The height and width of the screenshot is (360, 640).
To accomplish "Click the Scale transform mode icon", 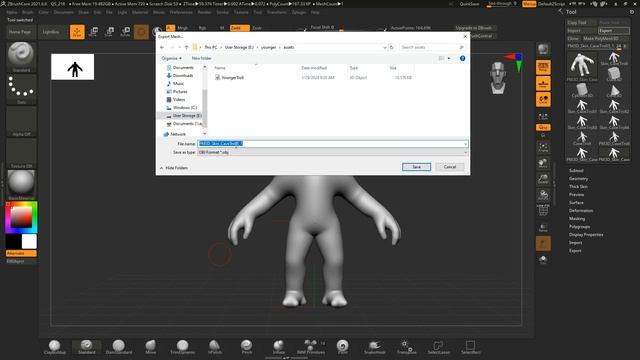I will point(109,32).
